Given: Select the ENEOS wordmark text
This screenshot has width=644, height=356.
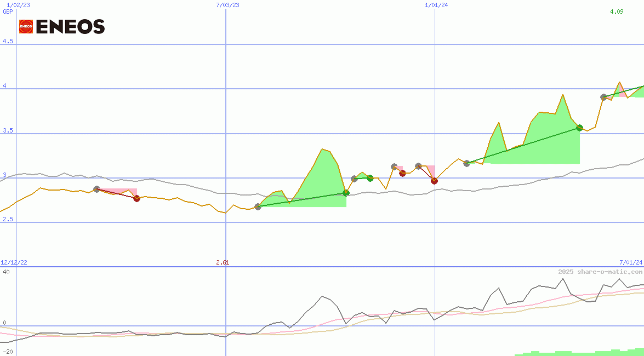Looking at the screenshot, I should pos(71,26).
